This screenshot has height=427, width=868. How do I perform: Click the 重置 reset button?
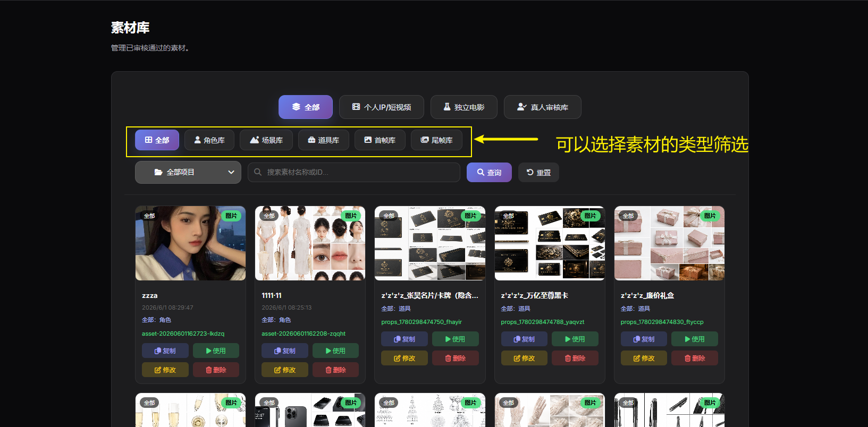538,172
